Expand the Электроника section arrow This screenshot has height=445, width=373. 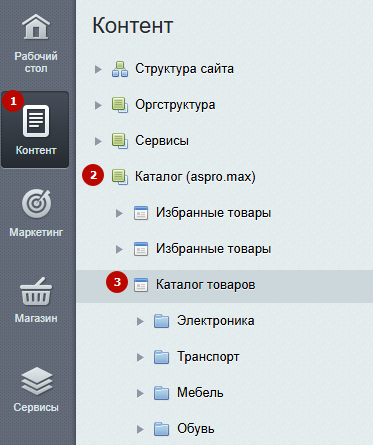pos(140,321)
